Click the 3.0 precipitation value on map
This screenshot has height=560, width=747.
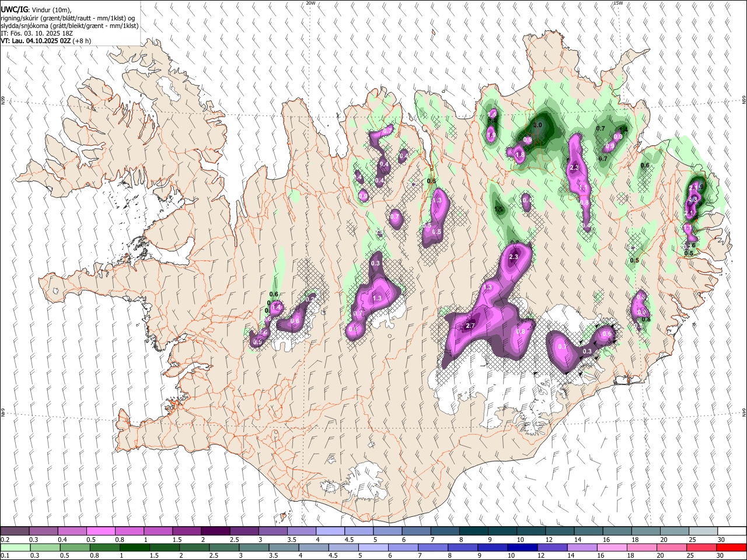coord(537,125)
